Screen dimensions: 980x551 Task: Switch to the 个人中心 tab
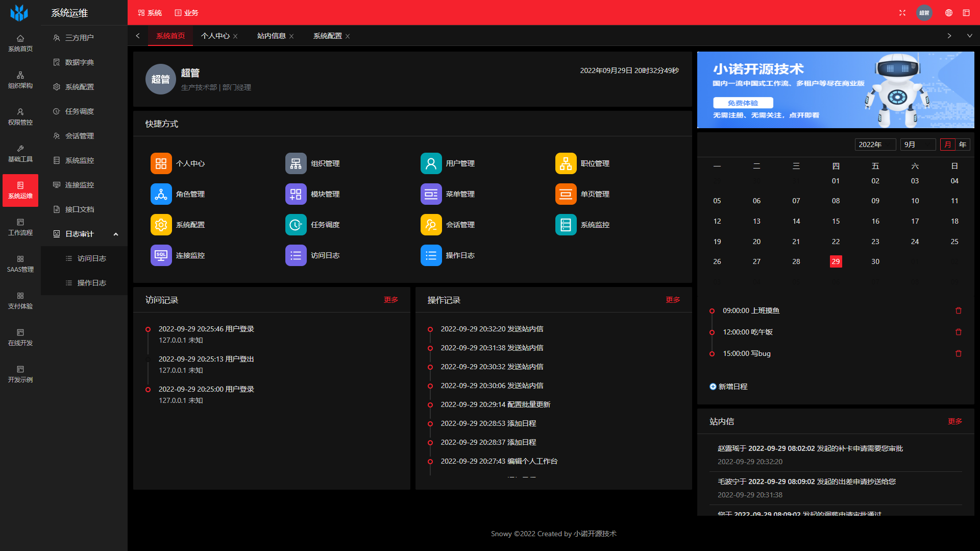215,36
